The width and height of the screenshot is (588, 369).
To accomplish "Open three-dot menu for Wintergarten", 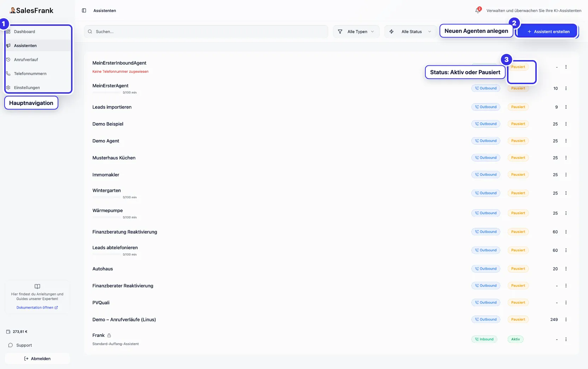I will tap(566, 193).
